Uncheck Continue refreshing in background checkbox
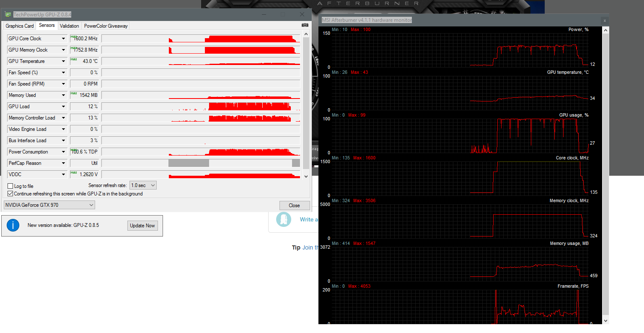644x333 pixels. 10,194
